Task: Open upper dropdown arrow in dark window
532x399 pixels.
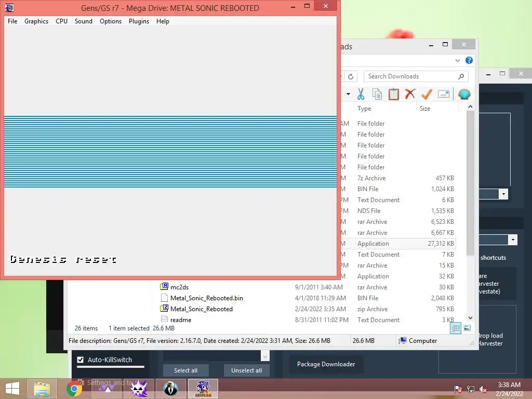Action: point(503,194)
